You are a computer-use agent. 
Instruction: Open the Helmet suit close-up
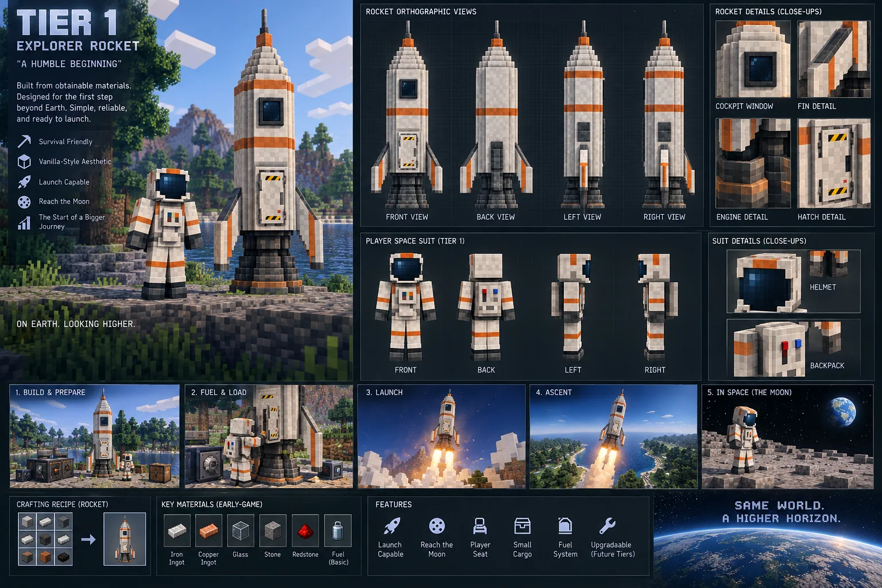click(794, 281)
